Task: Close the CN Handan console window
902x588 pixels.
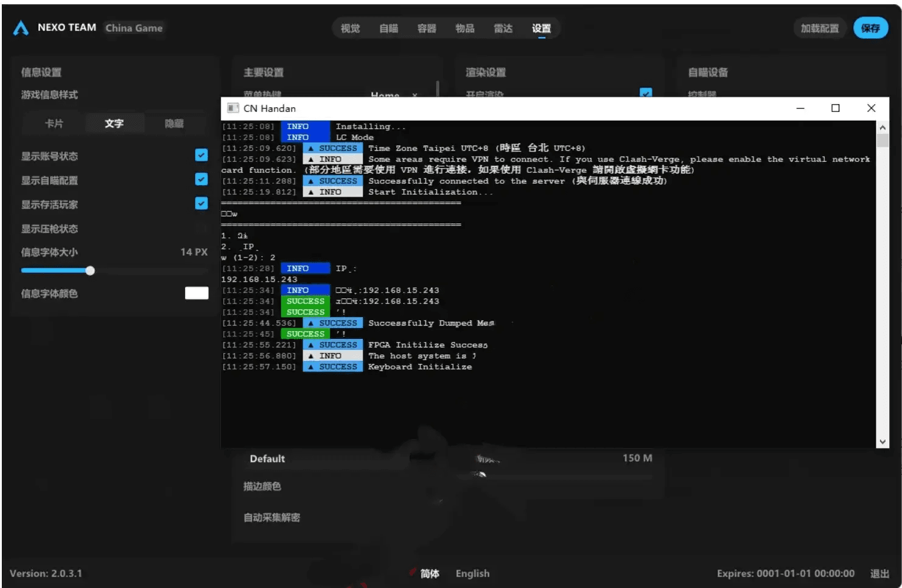Action: pos(870,108)
